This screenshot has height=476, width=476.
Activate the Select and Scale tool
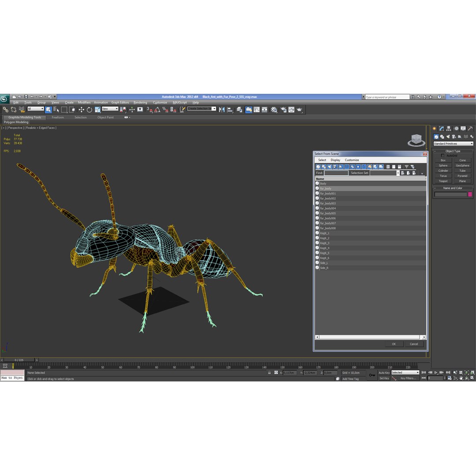(97, 110)
